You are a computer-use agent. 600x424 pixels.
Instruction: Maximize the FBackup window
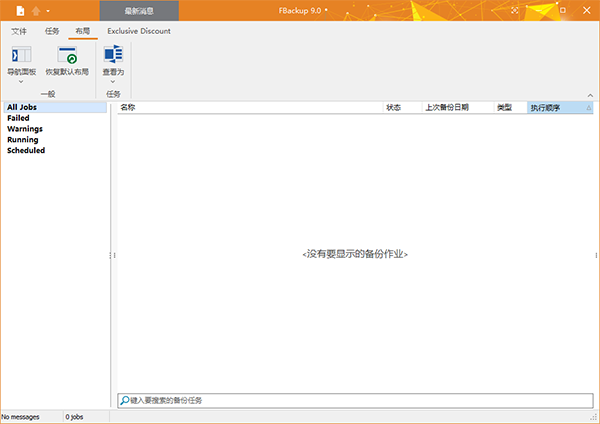click(x=562, y=10)
